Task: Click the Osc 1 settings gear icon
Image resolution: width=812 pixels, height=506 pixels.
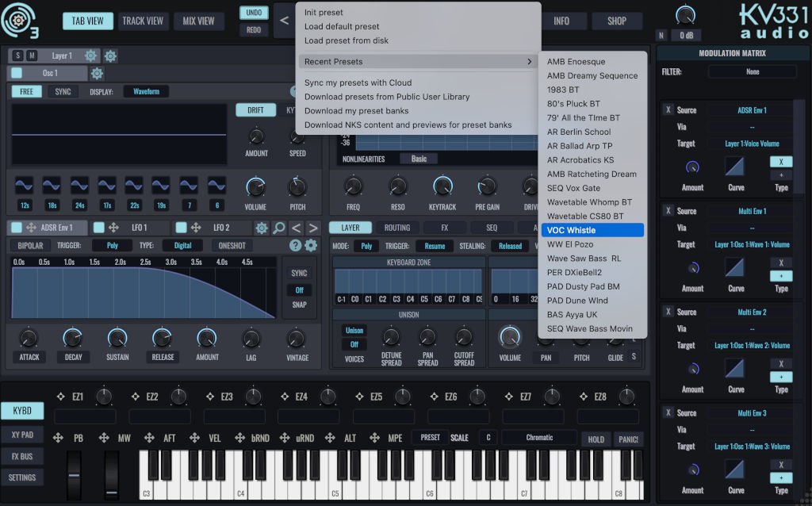Action: tap(97, 74)
